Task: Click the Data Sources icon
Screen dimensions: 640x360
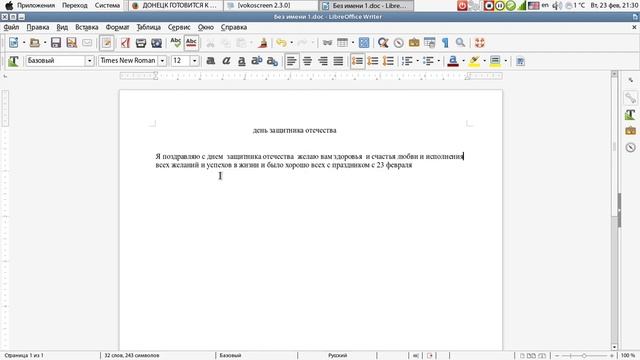Action: (429, 43)
